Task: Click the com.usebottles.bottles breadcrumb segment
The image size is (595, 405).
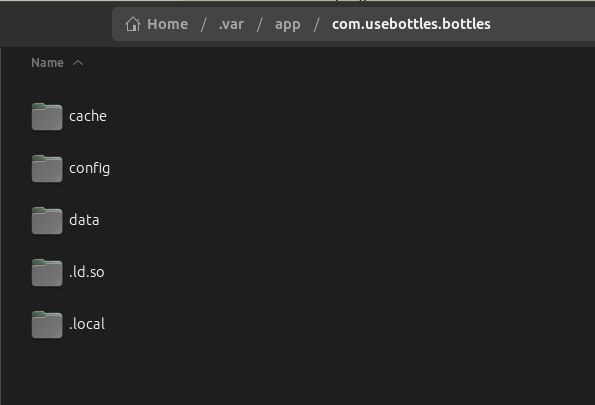Action: [411, 24]
